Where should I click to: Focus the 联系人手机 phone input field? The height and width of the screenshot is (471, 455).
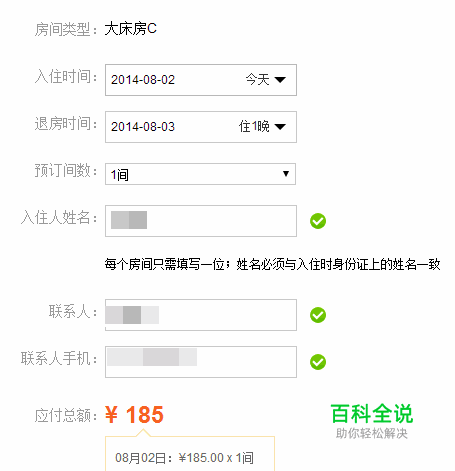pos(201,362)
